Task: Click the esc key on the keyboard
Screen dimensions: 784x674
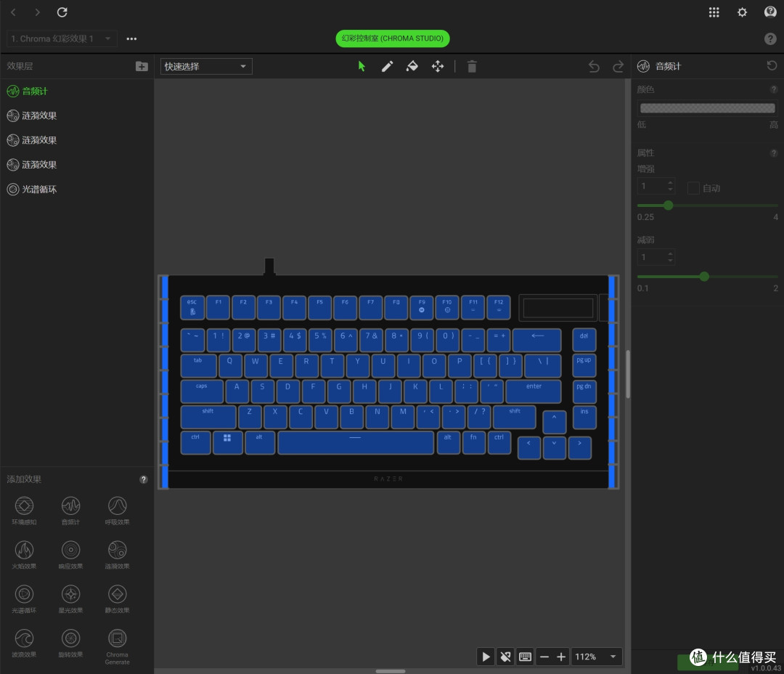Action: pyautogui.click(x=192, y=307)
